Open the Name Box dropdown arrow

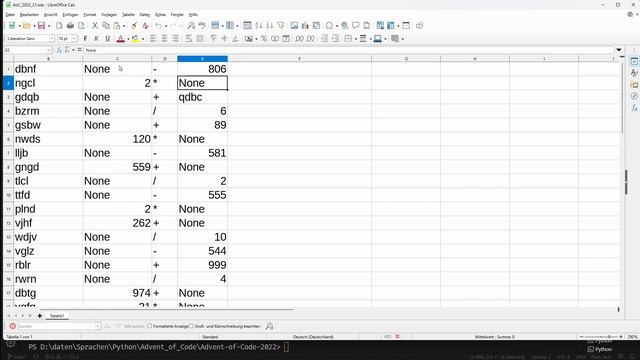coord(49,50)
